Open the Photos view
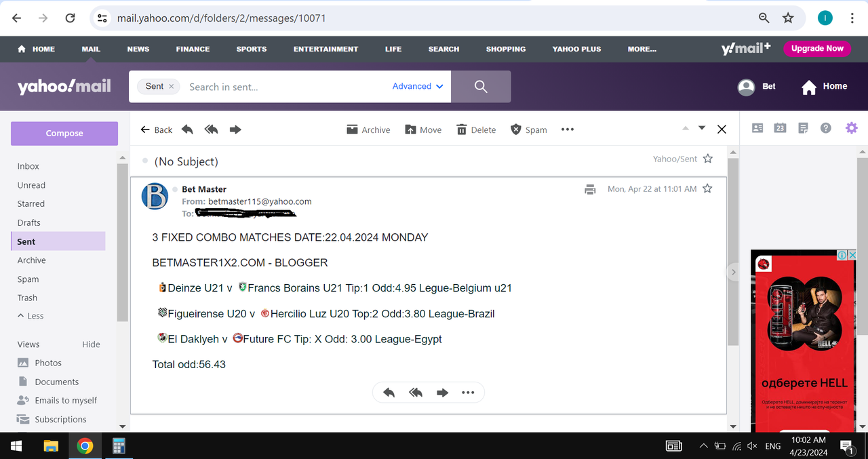 pyautogui.click(x=48, y=363)
